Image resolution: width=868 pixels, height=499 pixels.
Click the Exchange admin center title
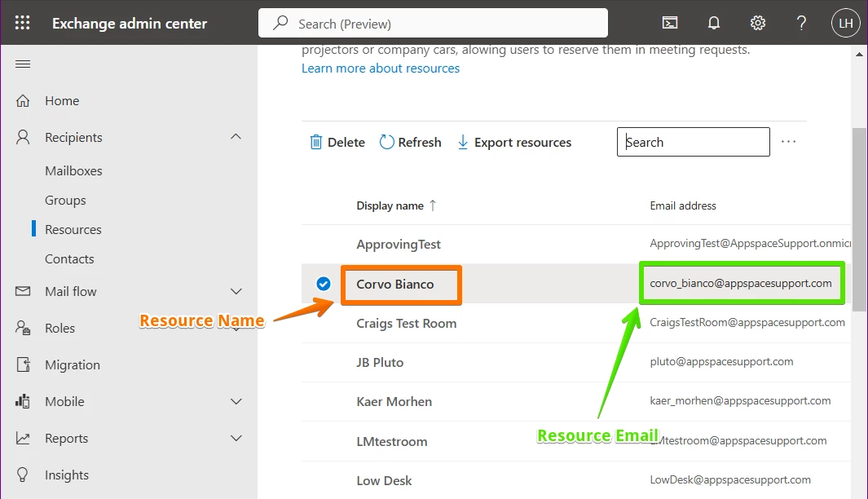pos(130,24)
